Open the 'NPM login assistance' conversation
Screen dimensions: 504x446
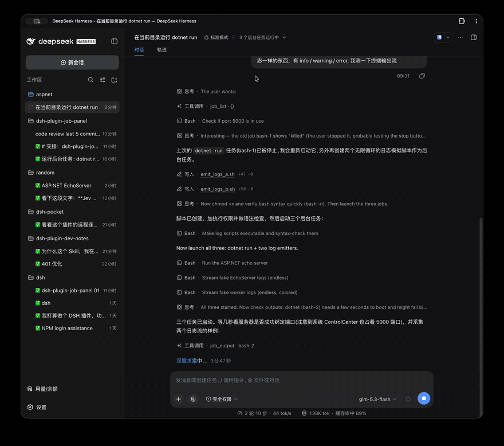72,328
